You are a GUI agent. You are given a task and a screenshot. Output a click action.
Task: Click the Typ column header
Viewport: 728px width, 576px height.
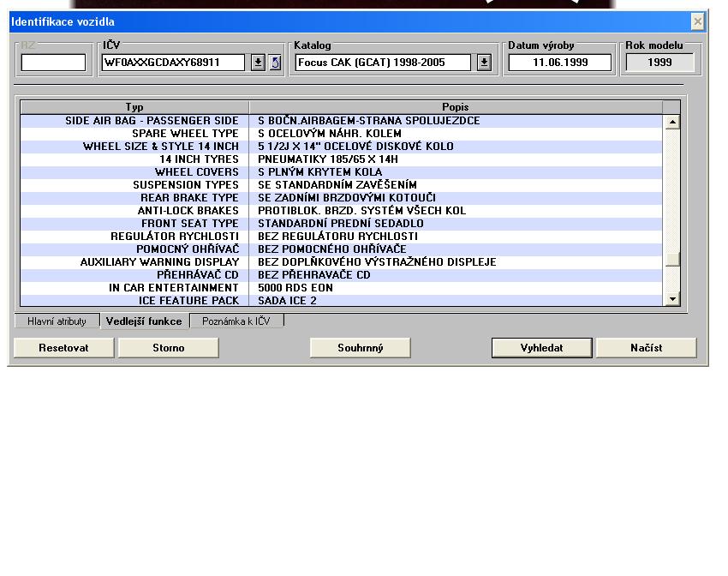click(x=134, y=107)
